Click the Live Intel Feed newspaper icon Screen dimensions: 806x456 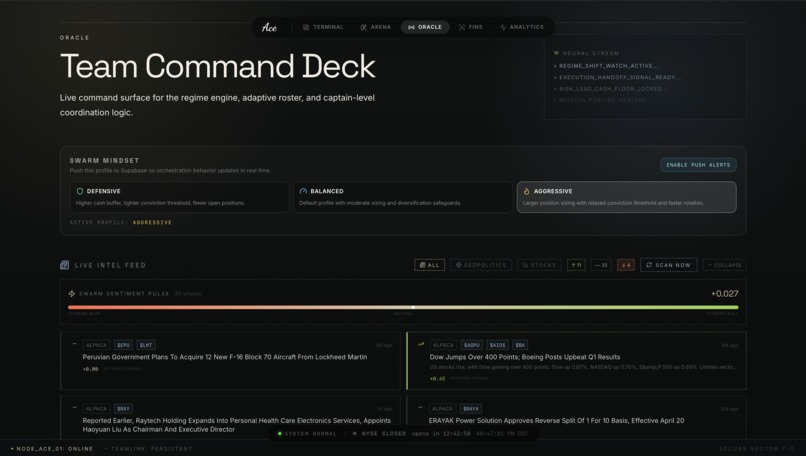tap(64, 265)
